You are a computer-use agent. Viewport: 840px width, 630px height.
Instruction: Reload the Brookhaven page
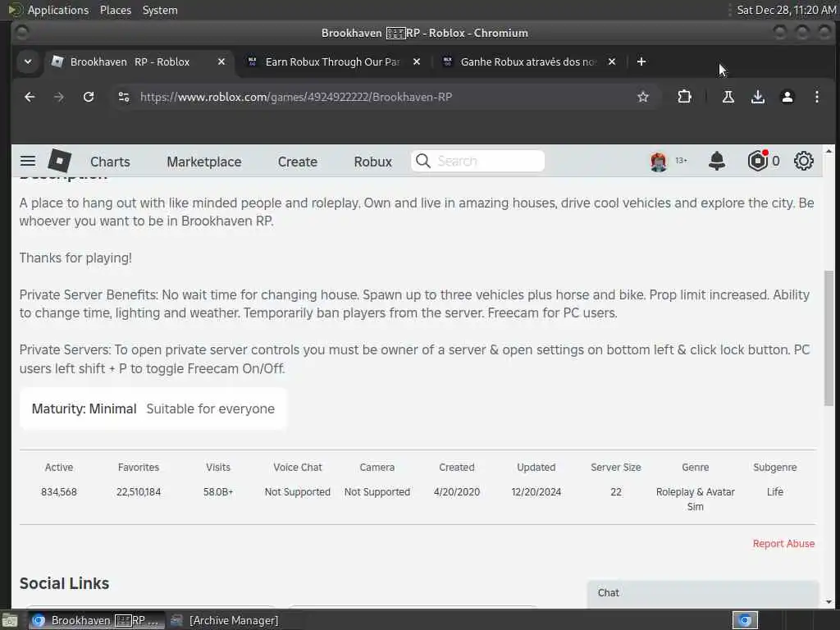point(89,97)
